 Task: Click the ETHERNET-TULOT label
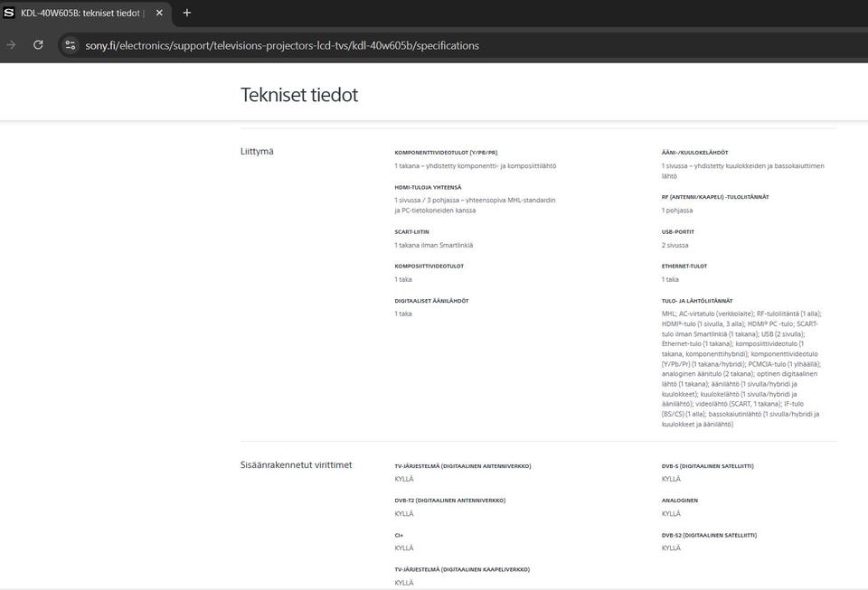[x=684, y=266]
